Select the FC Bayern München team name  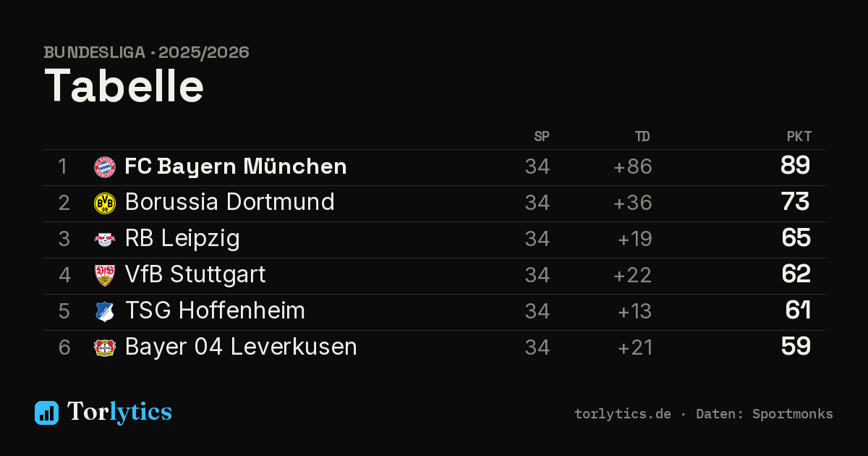[x=236, y=166]
